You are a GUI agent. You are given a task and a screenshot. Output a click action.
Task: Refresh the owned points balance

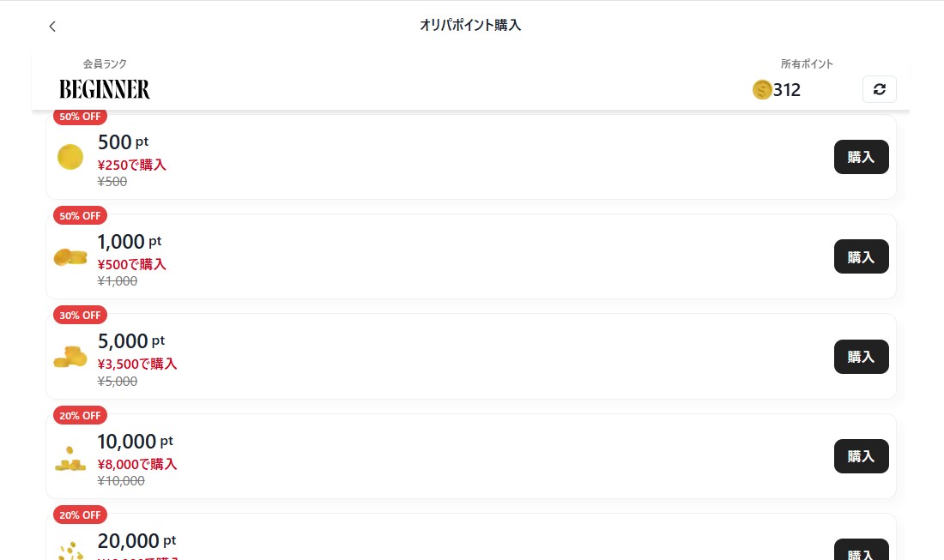[879, 89]
